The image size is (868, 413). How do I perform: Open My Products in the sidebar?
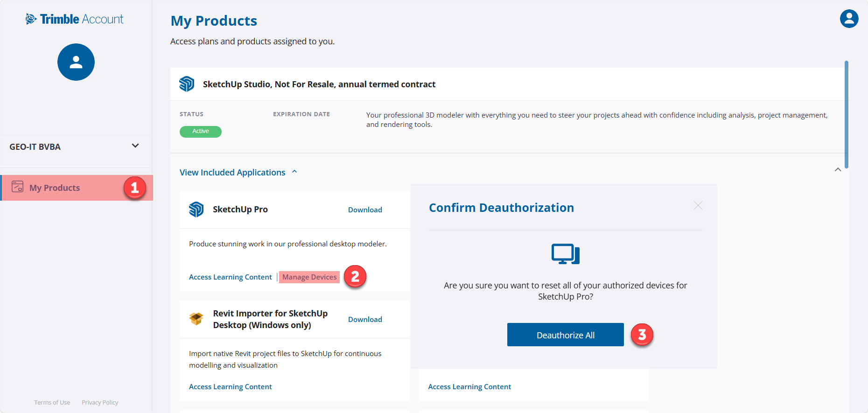(77, 188)
